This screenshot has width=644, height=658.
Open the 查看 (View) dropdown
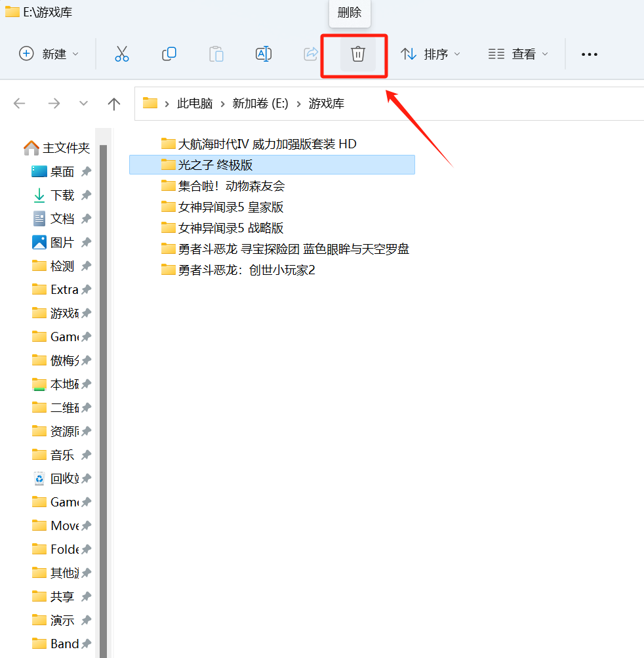click(519, 54)
